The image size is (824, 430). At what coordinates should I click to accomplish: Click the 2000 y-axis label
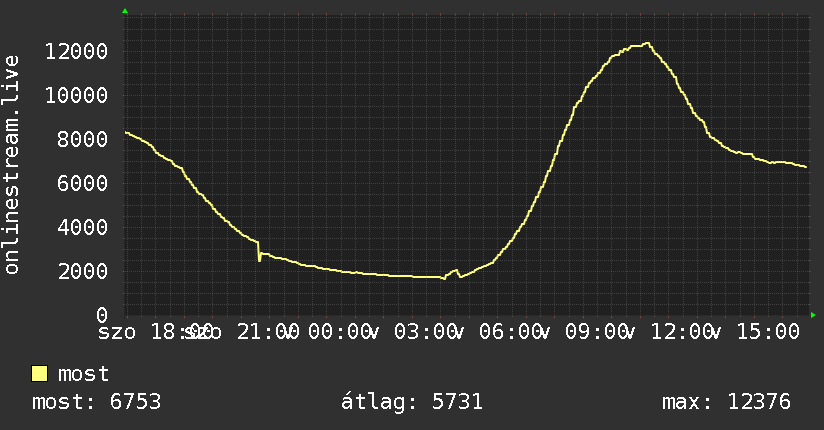(83, 271)
